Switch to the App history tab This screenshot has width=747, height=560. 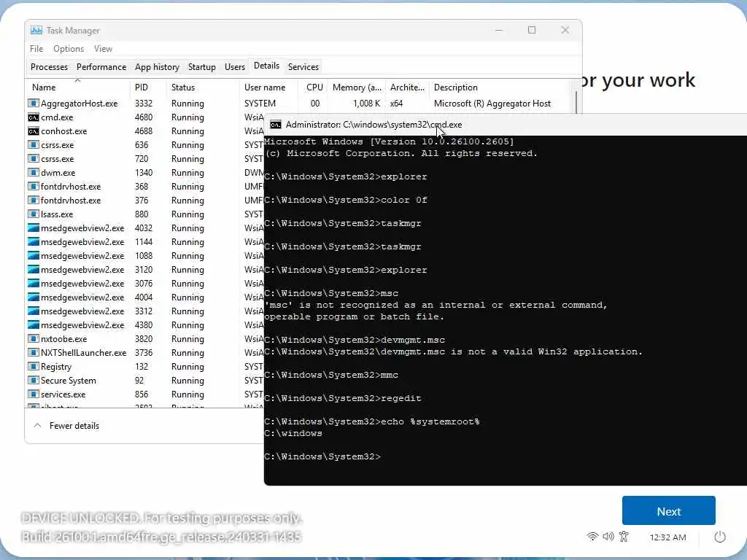pos(158,66)
